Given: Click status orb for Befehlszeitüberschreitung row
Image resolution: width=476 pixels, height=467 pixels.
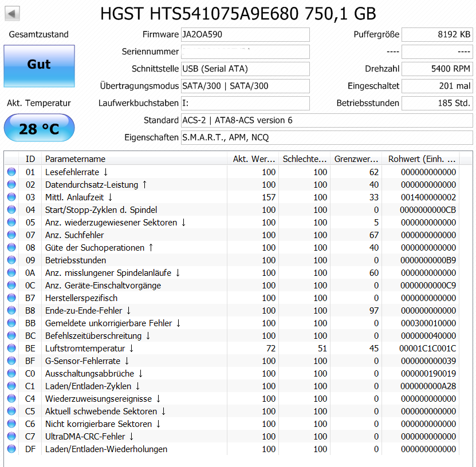Looking at the screenshot, I should pyautogui.click(x=11, y=335).
